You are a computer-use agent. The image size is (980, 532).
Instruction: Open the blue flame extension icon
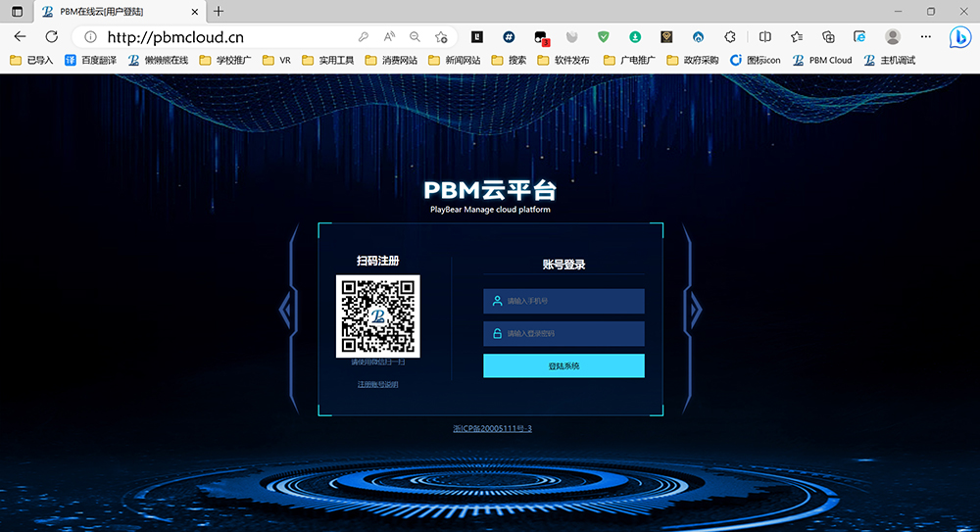click(x=698, y=37)
